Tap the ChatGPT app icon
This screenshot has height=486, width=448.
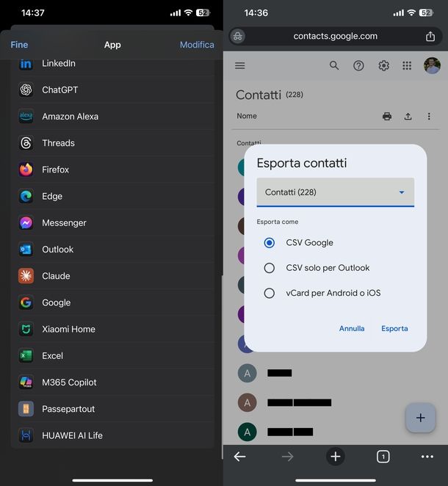point(26,90)
